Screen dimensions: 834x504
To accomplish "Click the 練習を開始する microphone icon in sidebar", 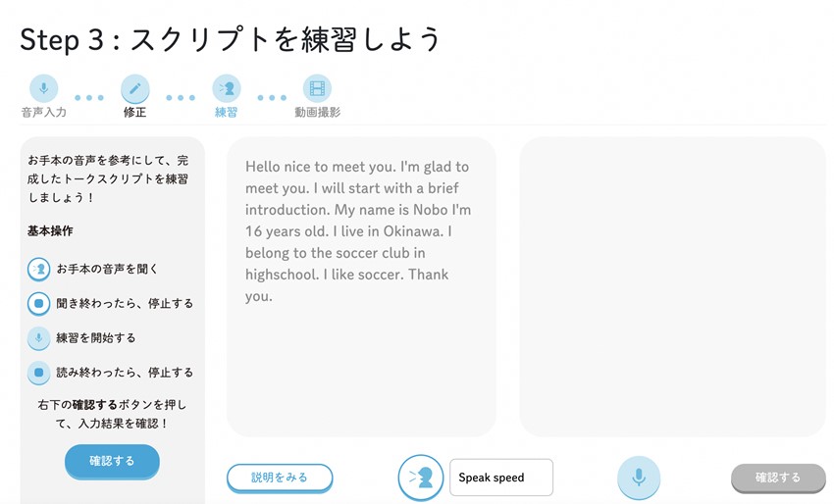I will click(39, 338).
